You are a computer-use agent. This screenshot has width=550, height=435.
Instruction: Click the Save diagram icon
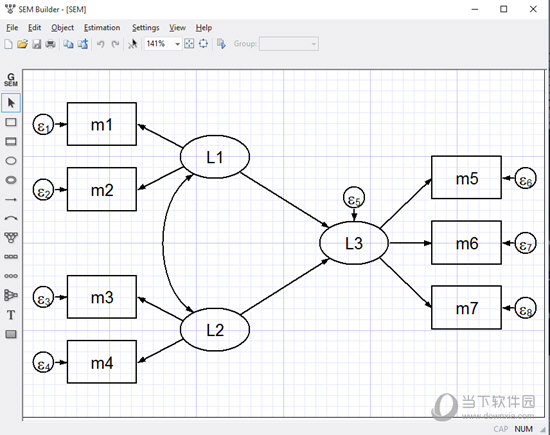click(x=36, y=44)
